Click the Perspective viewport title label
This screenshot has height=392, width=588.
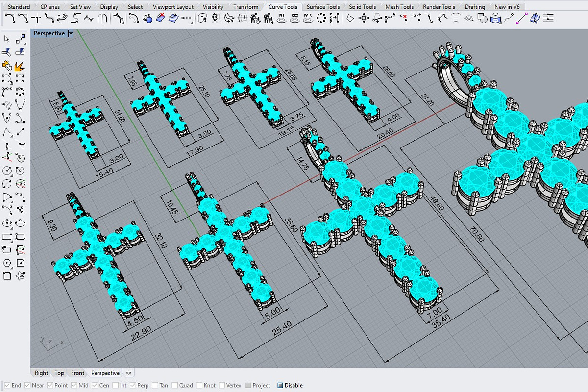tap(49, 33)
